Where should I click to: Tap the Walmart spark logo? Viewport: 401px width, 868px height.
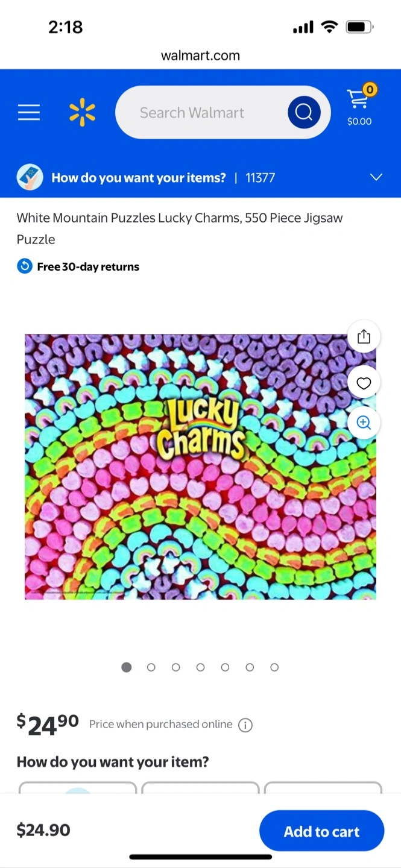pos(82,112)
